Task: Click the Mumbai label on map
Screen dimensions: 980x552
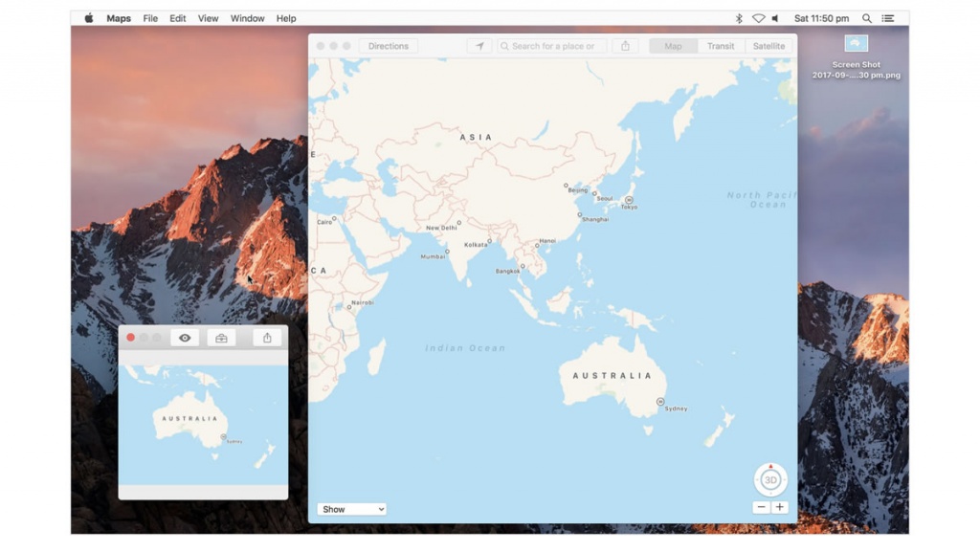Action: tap(433, 256)
